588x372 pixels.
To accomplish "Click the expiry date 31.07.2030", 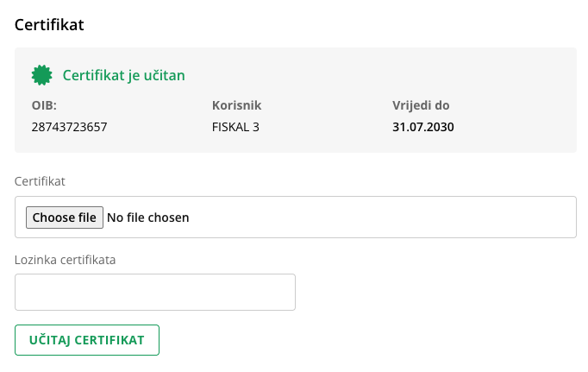I will pos(422,128).
